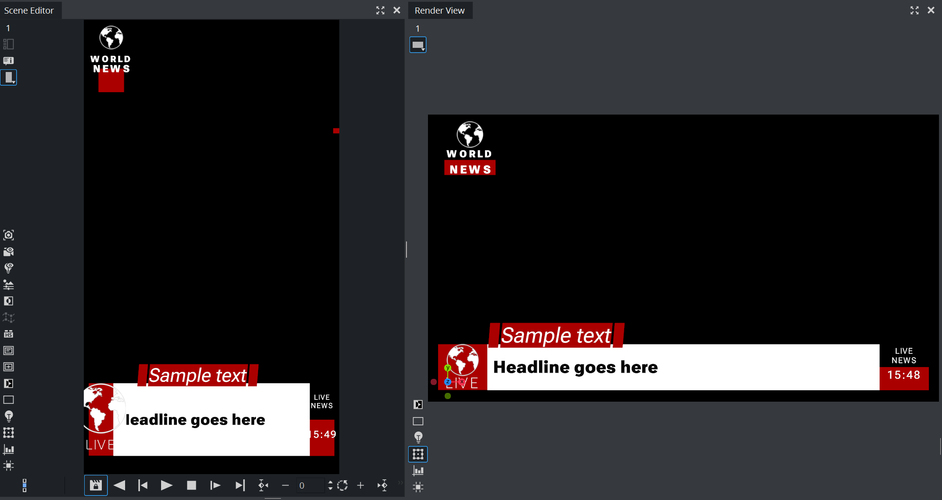This screenshot has width=942, height=500.
Task: Jump to the end of the animation
Action: (x=240, y=485)
